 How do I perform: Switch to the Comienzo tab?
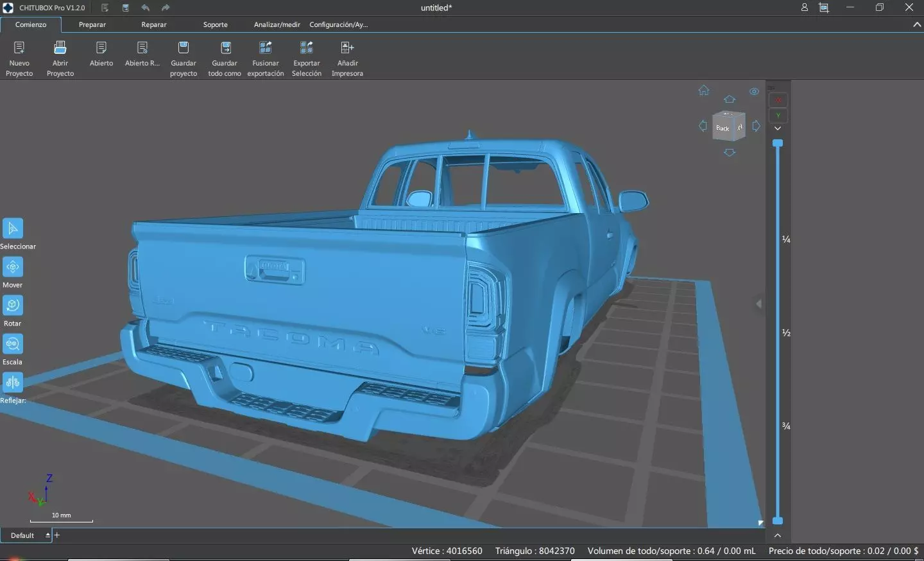(x=31, y=24)
